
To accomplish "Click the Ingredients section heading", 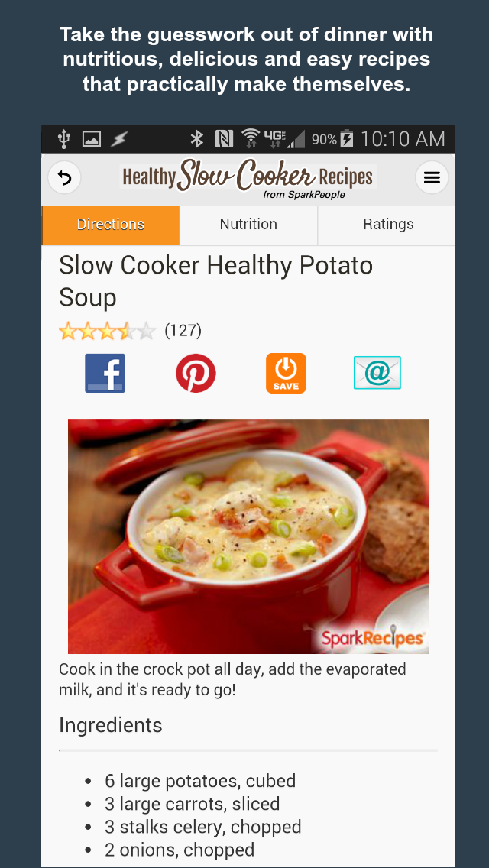I will (x=111, y=725).
